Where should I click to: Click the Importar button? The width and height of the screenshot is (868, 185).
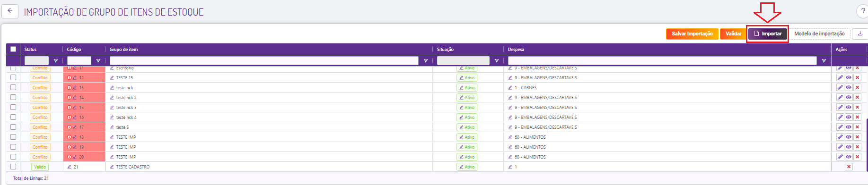coord(768,34)
